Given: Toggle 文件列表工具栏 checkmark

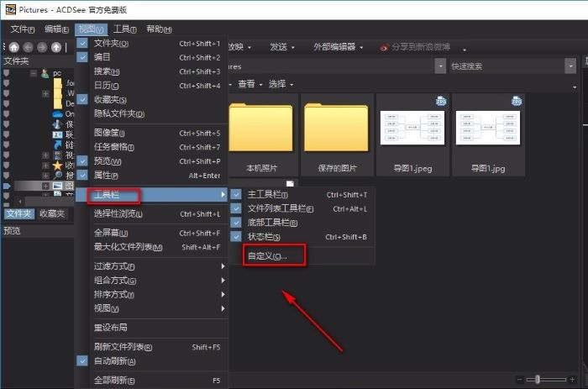Looking at the screenshot, I should click(236, 208).
